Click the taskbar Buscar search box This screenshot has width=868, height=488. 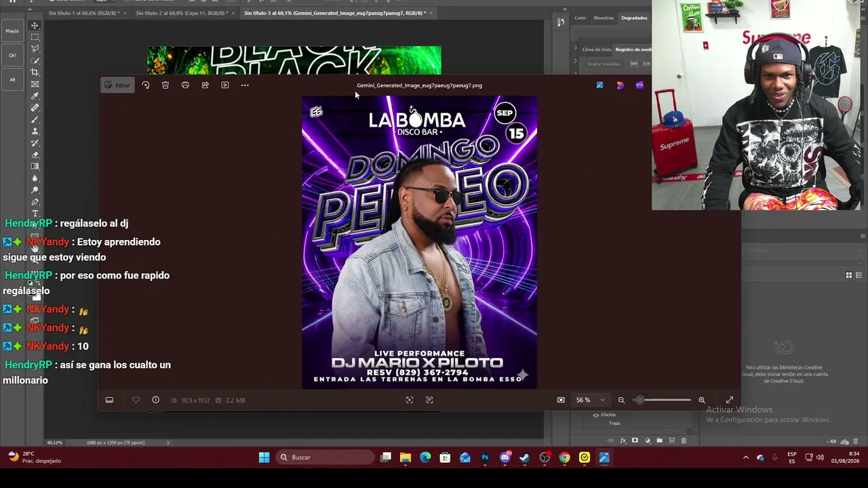pyautogui.click(x=325, y=457)
